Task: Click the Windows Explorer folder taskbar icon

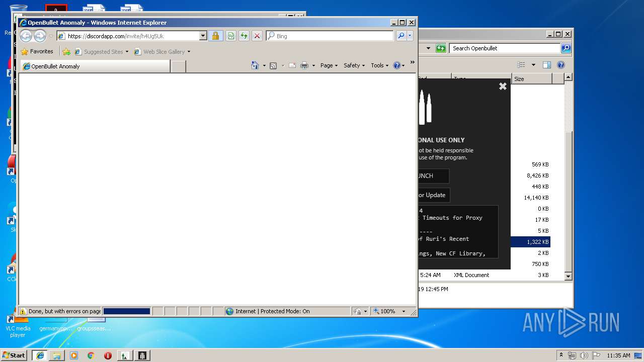Action: (57, 355)
